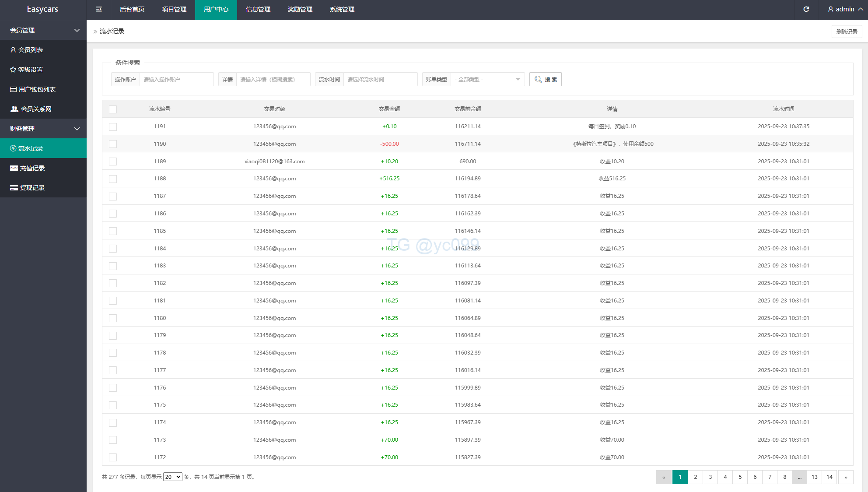Viewport: 868px width, 492px height.
Task: Open 用户钱包列表 card icon item
Action: (14, 89)
